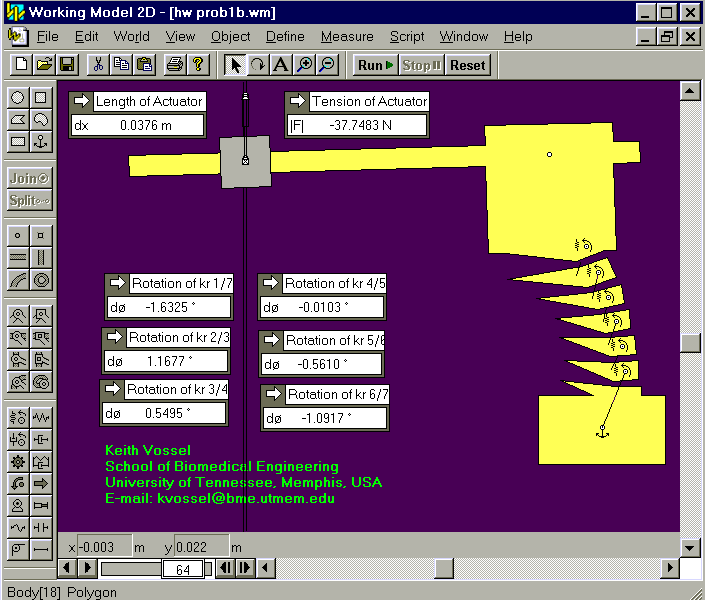Click the New document icon
This screenshot has height=600, width=705.
click(21, 65)
